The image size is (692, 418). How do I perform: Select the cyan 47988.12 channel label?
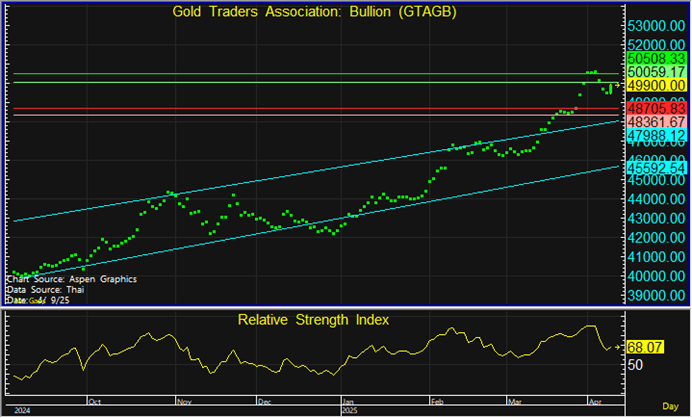coord(653,134)
